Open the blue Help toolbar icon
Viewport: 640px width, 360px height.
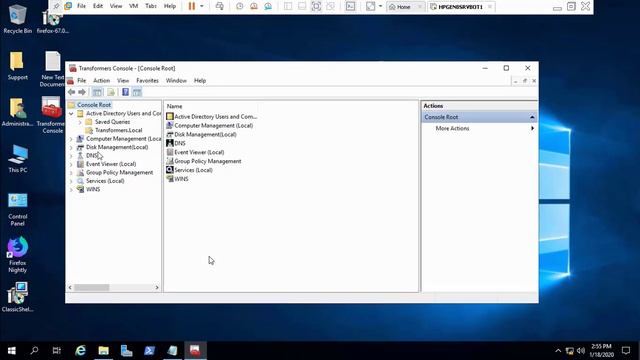[x=125, y=92]
